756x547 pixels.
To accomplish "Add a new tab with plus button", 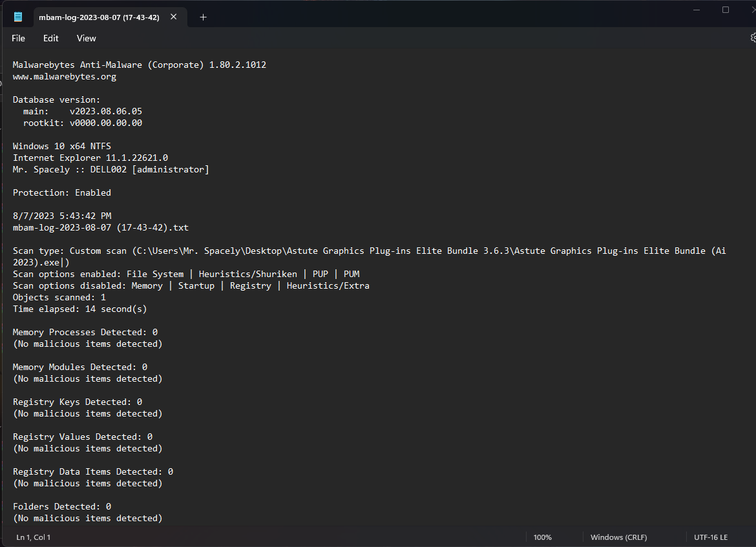I will (203, 17).
